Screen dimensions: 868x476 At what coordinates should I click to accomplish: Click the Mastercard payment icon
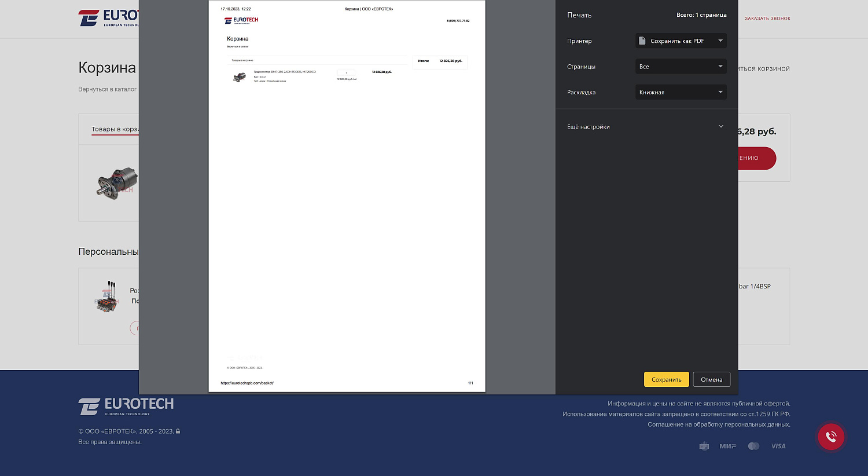[753, 446]
